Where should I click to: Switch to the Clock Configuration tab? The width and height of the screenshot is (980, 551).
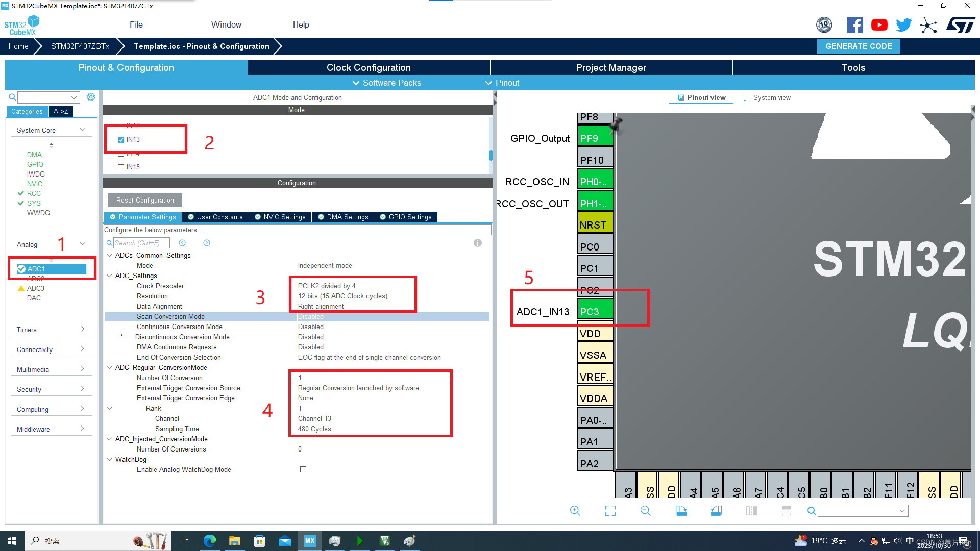click(x=369, y=67)
